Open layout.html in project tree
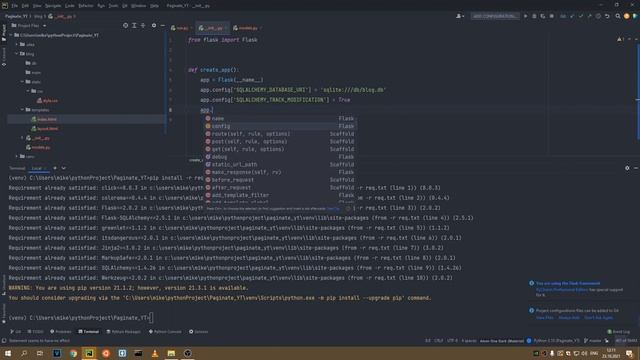 tap(47, 129)
